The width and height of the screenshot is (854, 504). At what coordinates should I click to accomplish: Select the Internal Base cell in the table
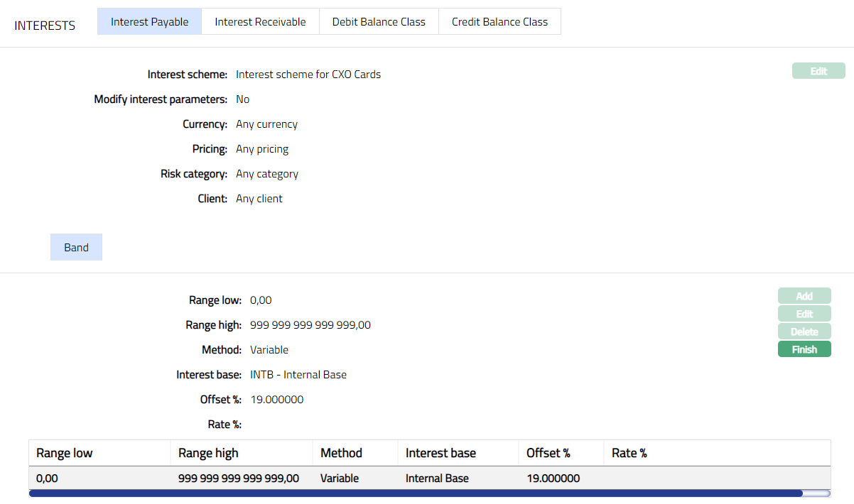(x=437, y=478)
